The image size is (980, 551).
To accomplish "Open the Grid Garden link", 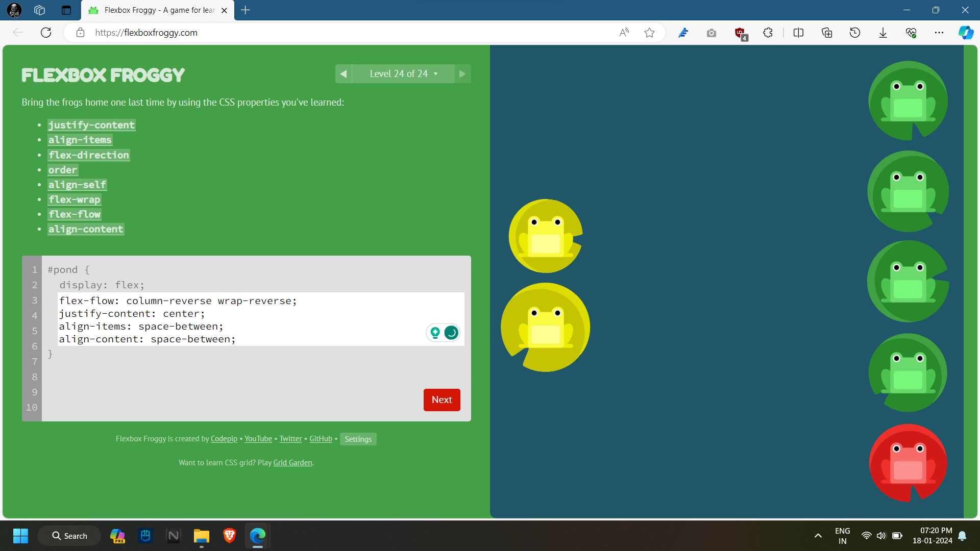I will click(x=292, y=463).
